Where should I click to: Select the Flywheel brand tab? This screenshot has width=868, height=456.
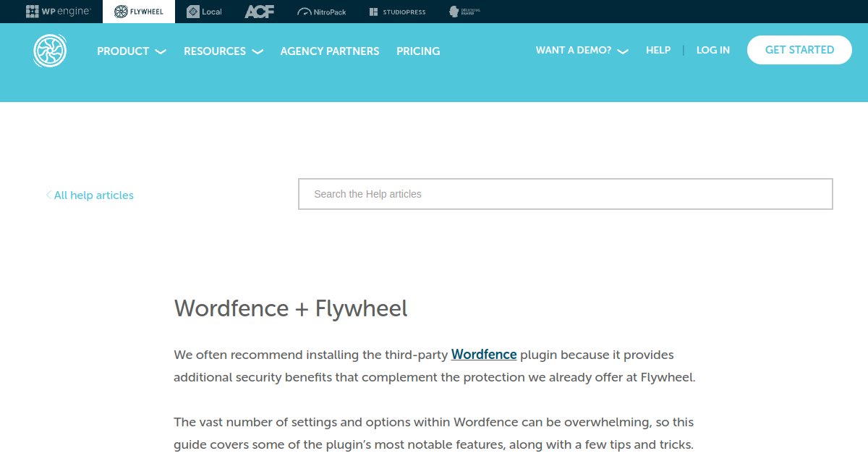click(139, 12)
